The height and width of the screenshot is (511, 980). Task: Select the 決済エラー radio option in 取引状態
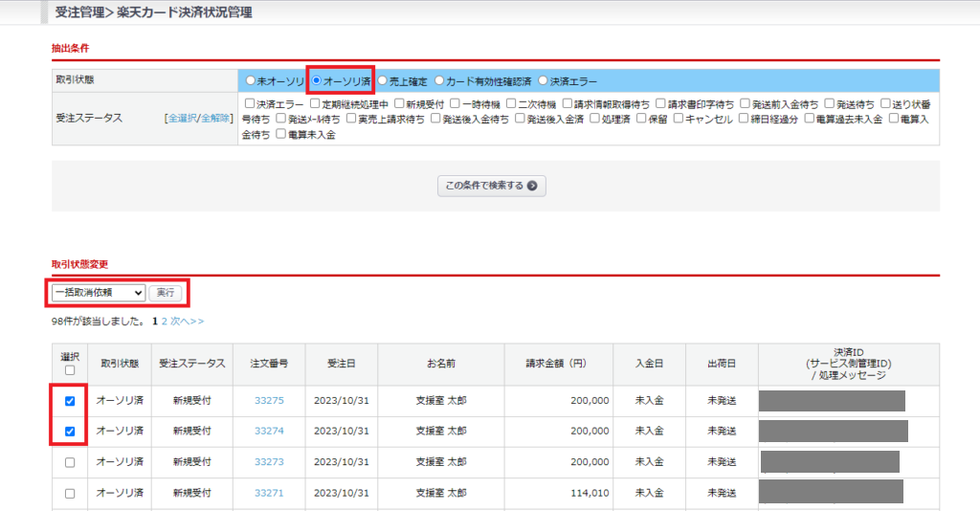pos(544,81)
